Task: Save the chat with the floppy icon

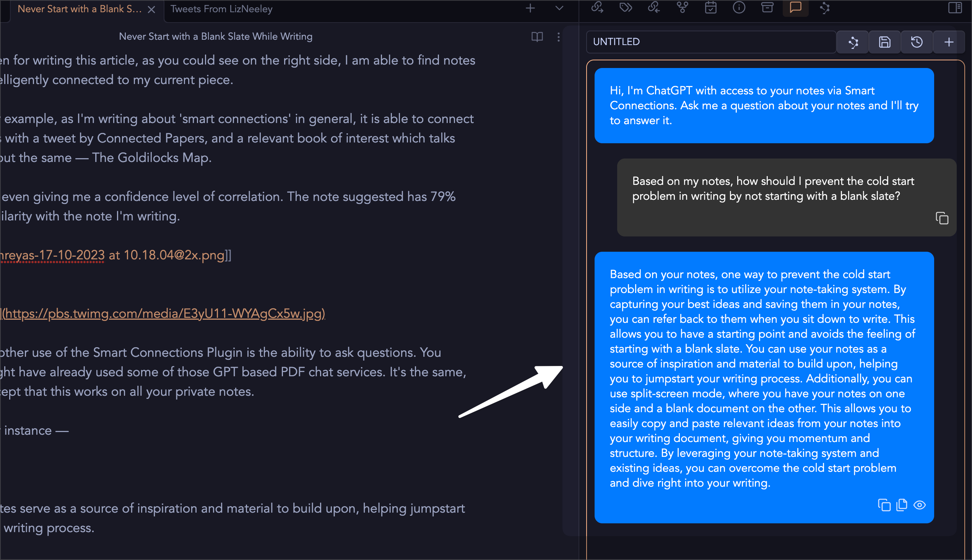Action: coord(884,42)
